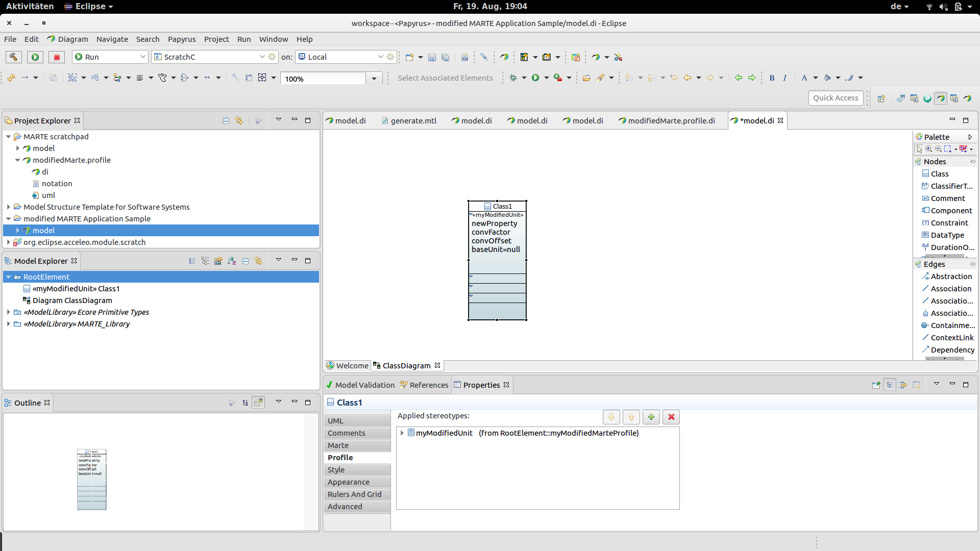Move stereotype up with up-arrow button
Screen dimensions: 980x551
point(631,417)
